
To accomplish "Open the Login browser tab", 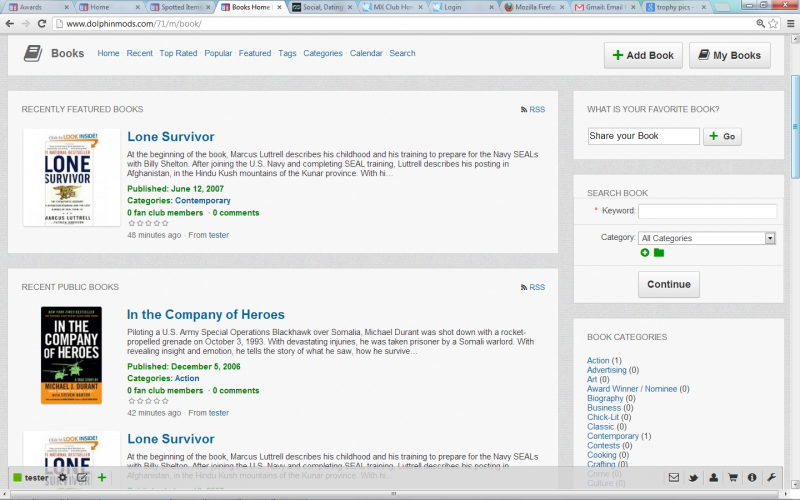I will click(463, 7).
